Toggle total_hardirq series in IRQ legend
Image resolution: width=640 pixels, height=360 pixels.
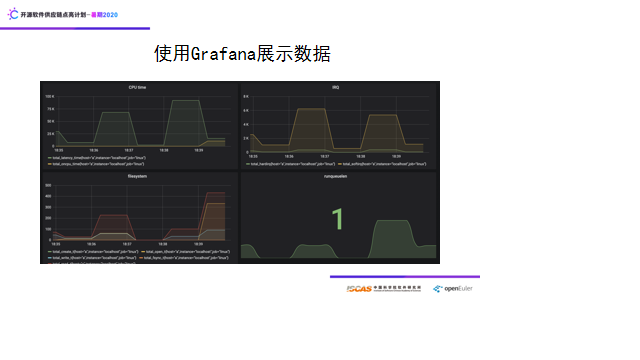pos(293,164)
